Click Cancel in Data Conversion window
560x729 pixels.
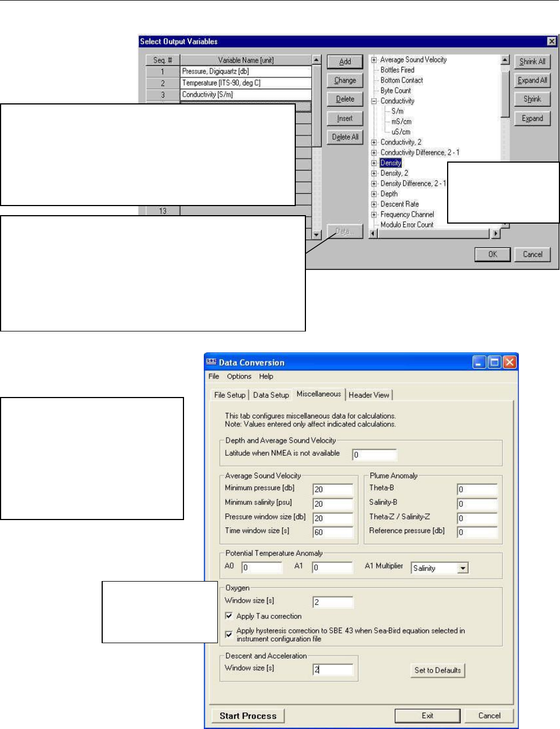(x=489, y=716)
